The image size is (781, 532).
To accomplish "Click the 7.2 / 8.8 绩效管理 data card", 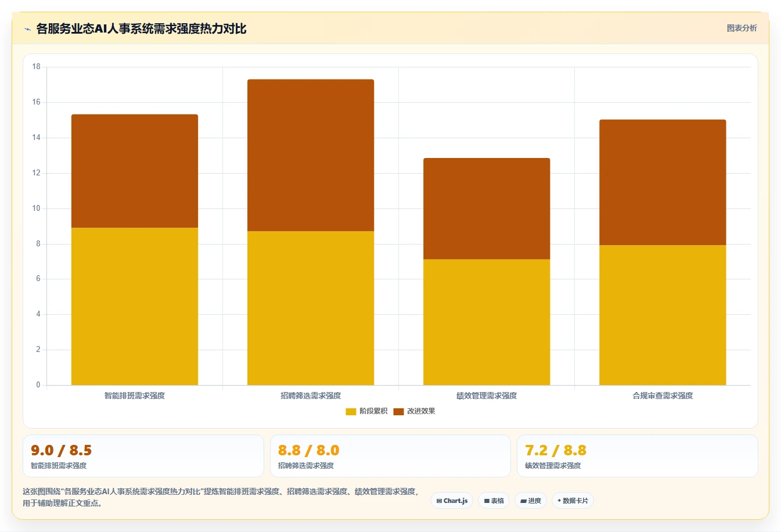I will (x=638, y=456).
